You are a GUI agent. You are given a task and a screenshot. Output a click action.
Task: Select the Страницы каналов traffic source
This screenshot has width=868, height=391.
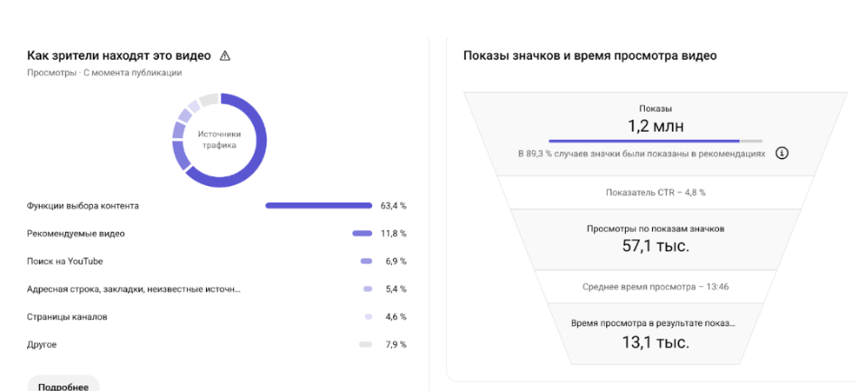point(69,317)
